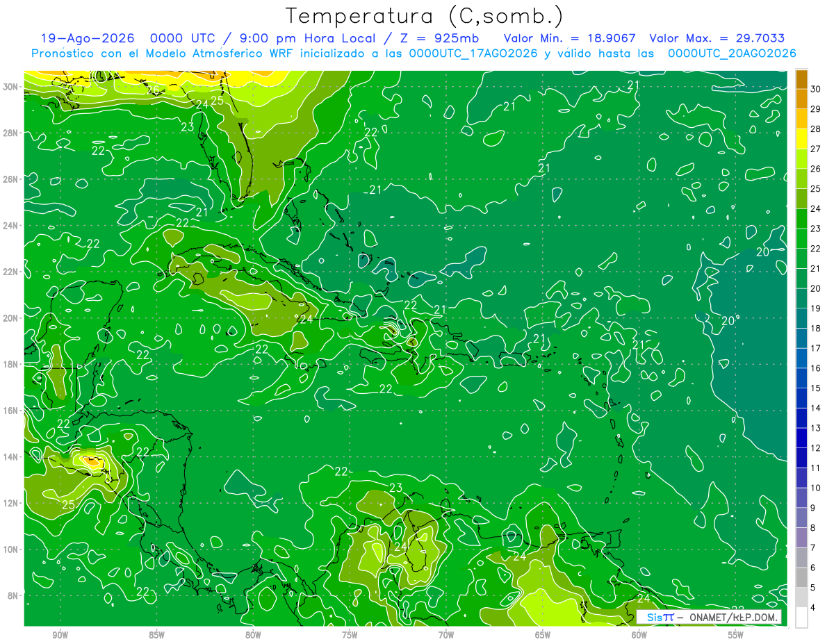Select "Valor Min. = 18.9067"

point(570,38)
